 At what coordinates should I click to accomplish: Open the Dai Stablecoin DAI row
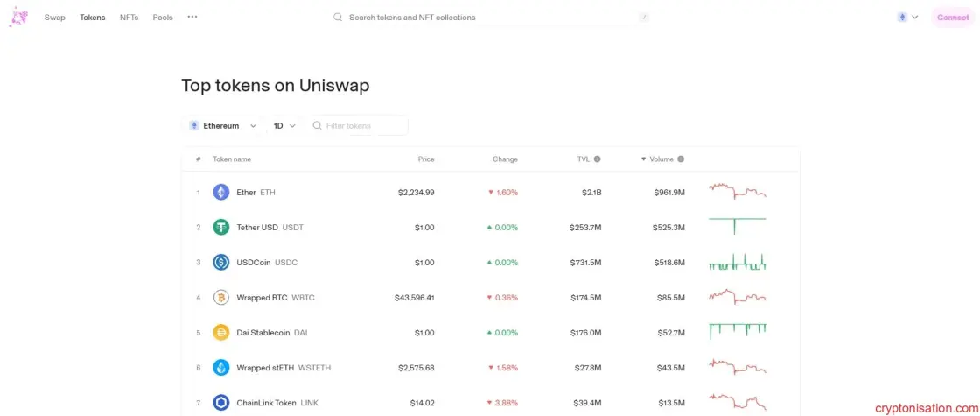pos(491,332)
